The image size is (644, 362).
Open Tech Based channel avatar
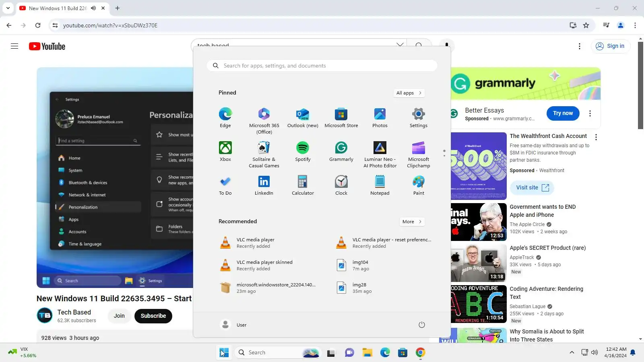pyautogui.click(x=45, y=316)
